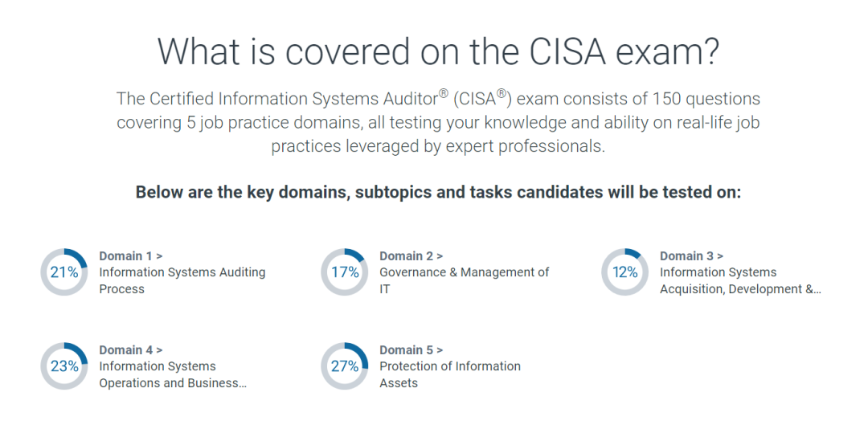Open the Domain 5 > heading
Image resolution: width=868 pixels, height=429 pixels.
click(x=411, y=349)
